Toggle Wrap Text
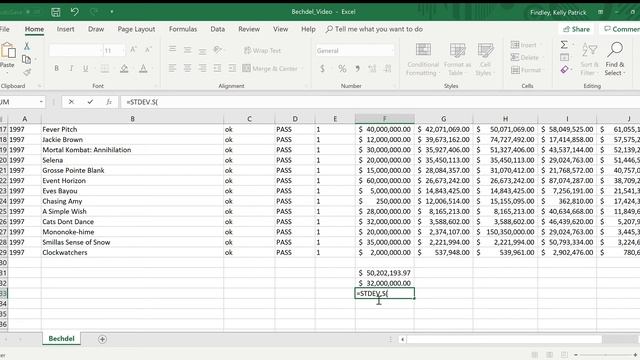 262,50
